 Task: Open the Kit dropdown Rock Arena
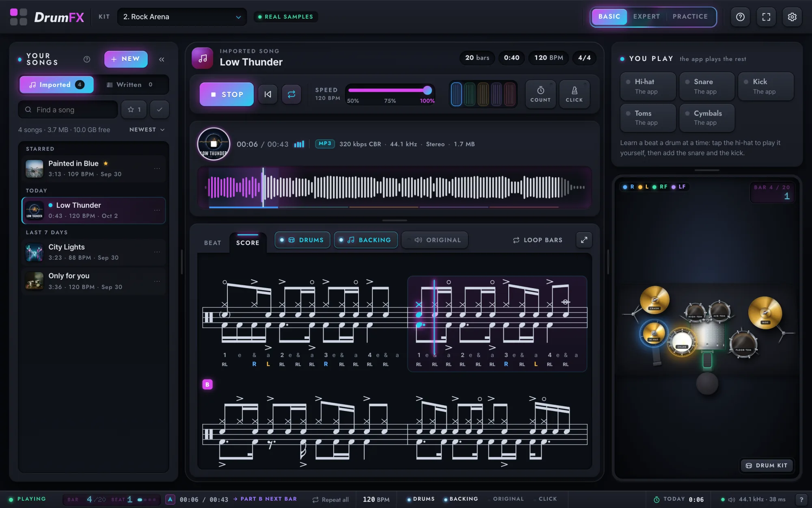[x=182, y=17]
